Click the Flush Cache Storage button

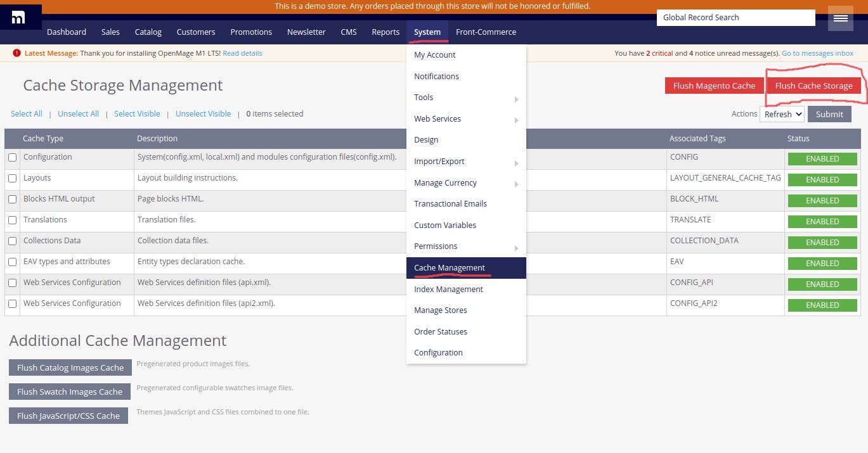[x=813, y=86]
